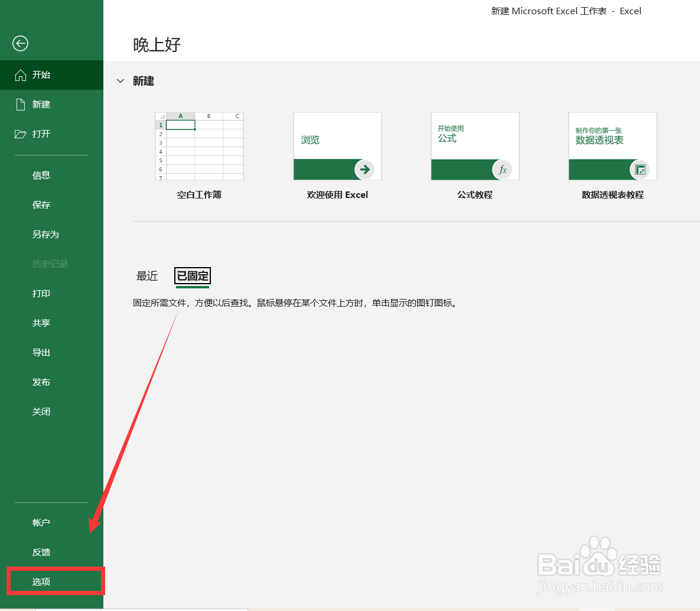Click the 晚上好 greeting heading

(157, 45)
